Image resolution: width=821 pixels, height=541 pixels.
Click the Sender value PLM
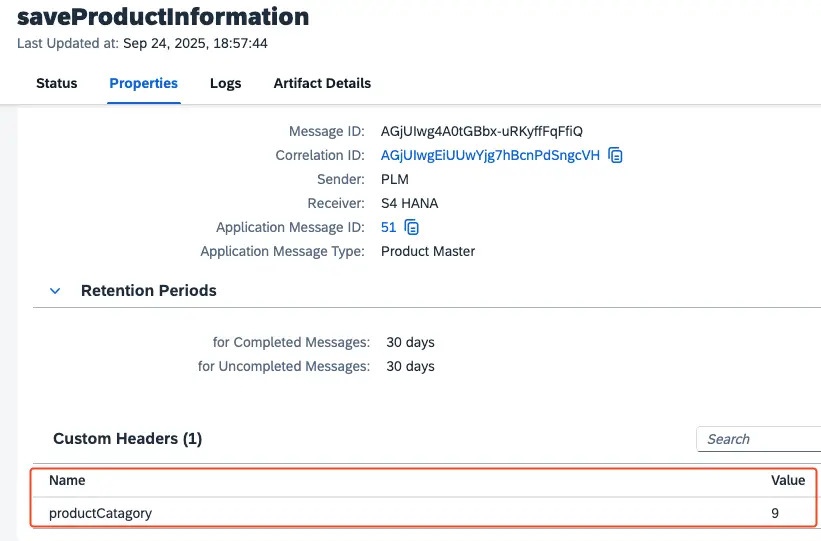[395, 179]
